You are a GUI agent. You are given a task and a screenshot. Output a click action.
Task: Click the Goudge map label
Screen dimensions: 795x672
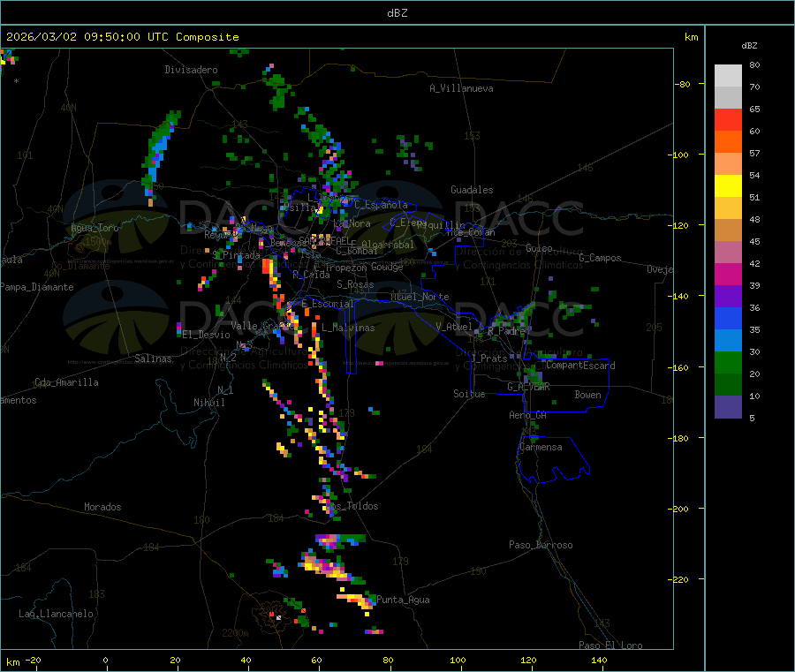[x=387, y=267]
